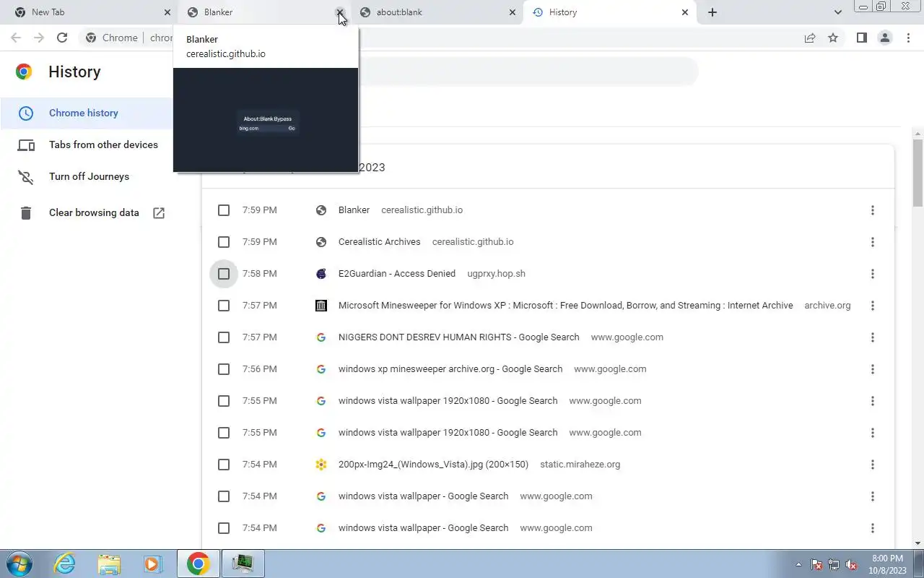
Task: Open the Windows Start button
Action: click(x=18, y=564)
